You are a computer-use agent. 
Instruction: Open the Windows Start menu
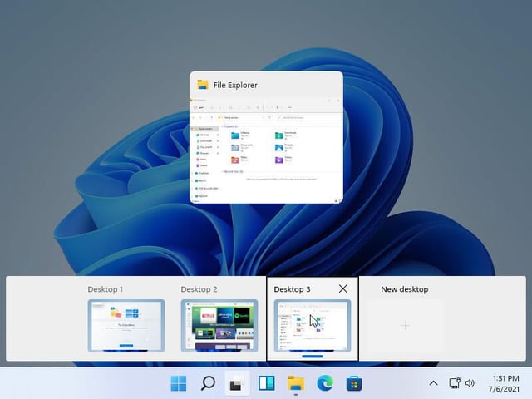click(x=179, y=383)
